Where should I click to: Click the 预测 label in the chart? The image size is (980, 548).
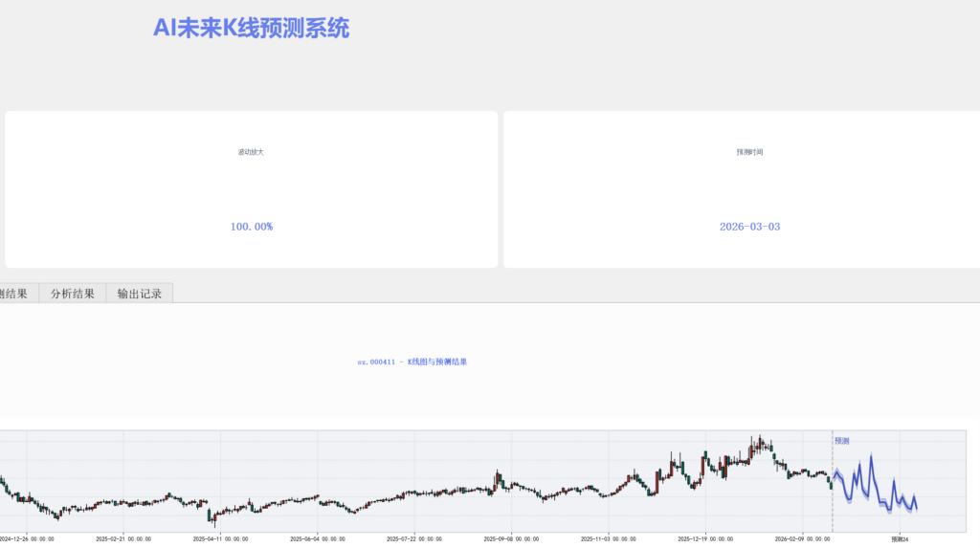[x=842, y=441]
